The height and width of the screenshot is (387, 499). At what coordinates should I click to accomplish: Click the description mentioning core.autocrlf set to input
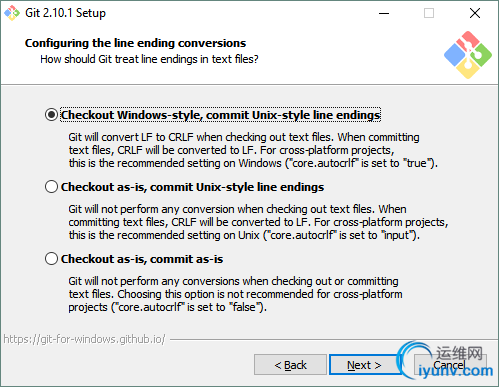pos(258,222)
